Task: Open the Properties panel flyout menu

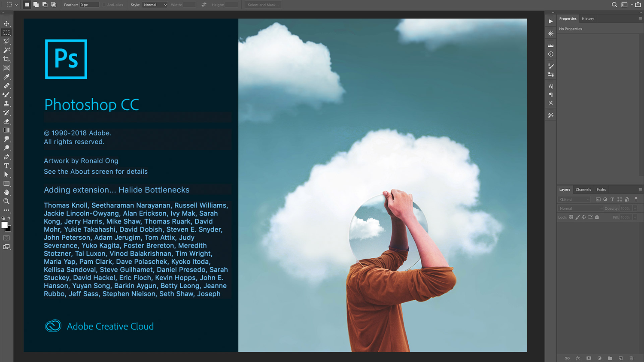Action: (640, 18)
